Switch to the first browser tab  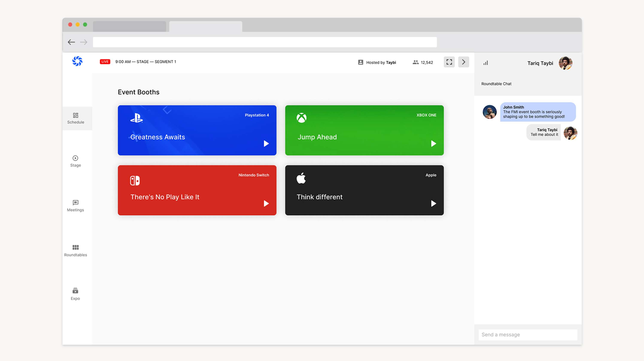click(129, 26)
